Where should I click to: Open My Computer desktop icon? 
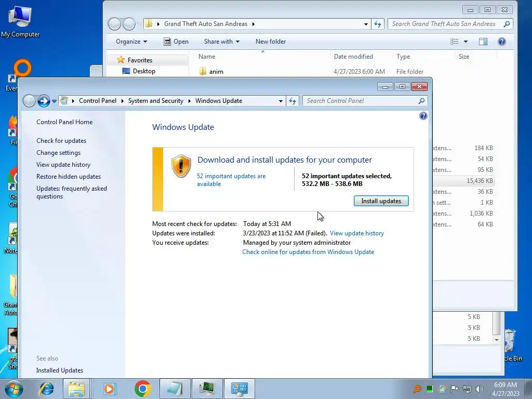(20, 21)
